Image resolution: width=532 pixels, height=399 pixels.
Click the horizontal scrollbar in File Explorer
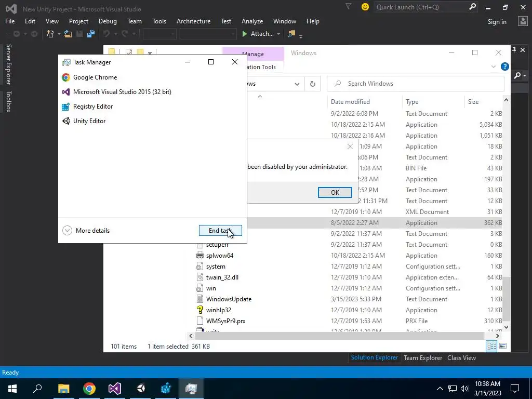coord(340,336)
